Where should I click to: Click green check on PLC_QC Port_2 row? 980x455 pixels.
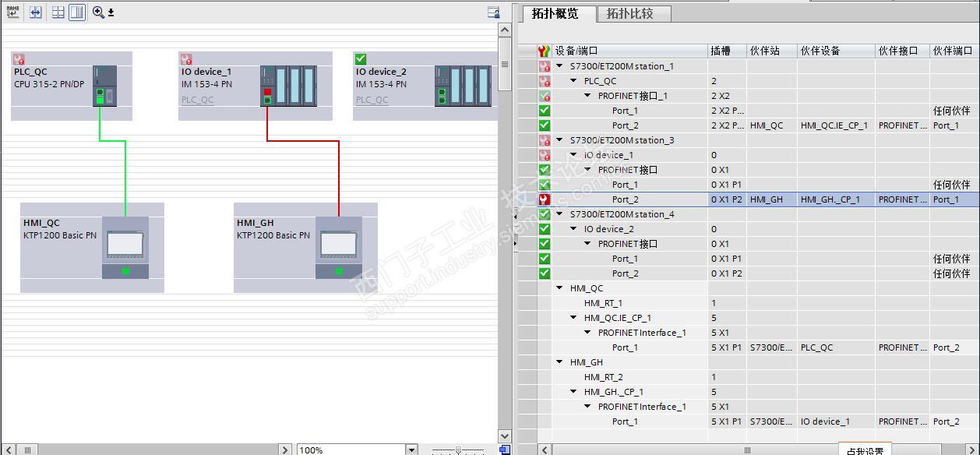coord(545,125)
